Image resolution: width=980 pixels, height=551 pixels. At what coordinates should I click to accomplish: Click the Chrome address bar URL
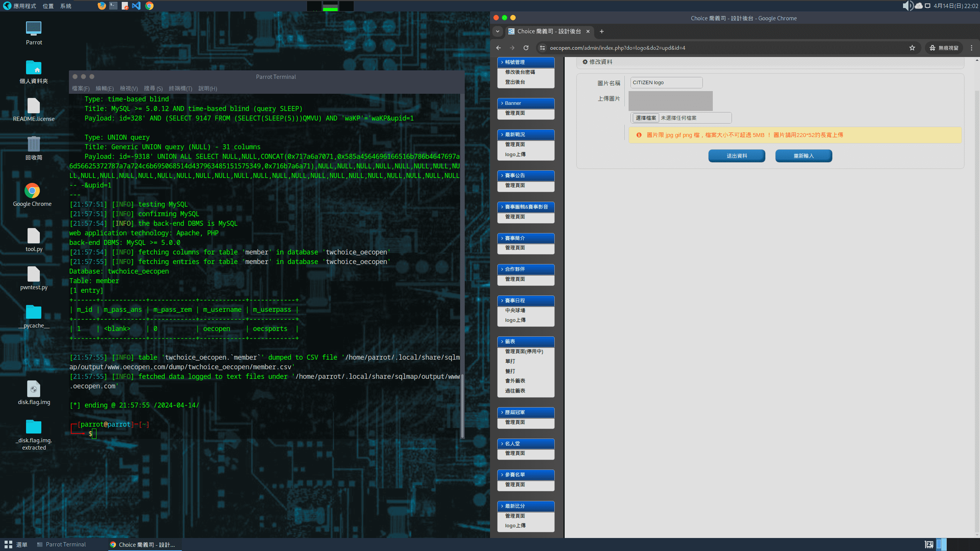click(x=617, y=48)
